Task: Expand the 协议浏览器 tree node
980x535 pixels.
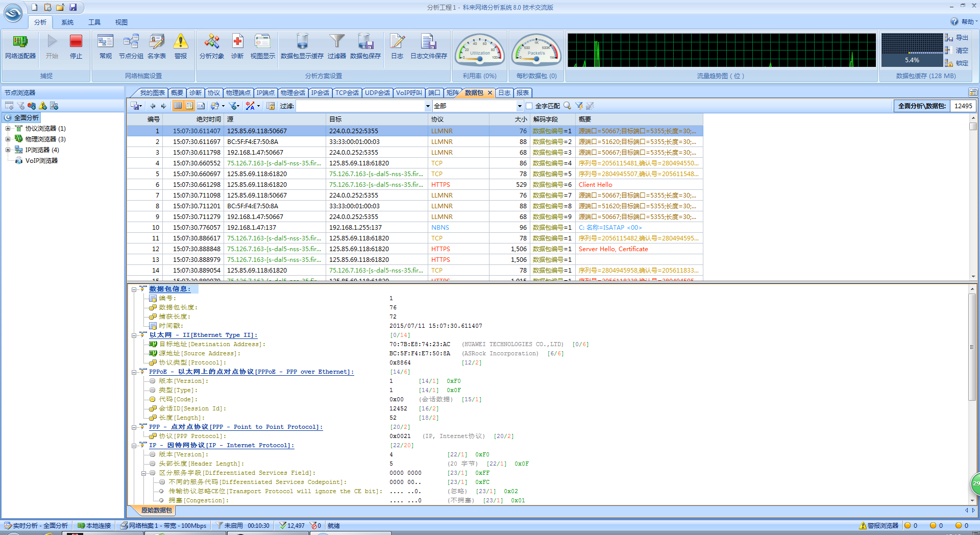Action: coord(8,129)
